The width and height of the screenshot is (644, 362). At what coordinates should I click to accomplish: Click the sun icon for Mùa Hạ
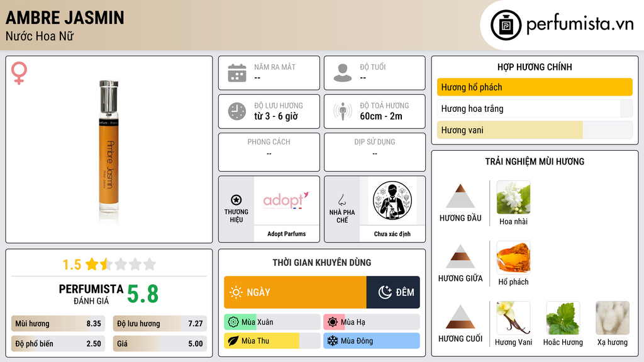(x=333, y=322)
